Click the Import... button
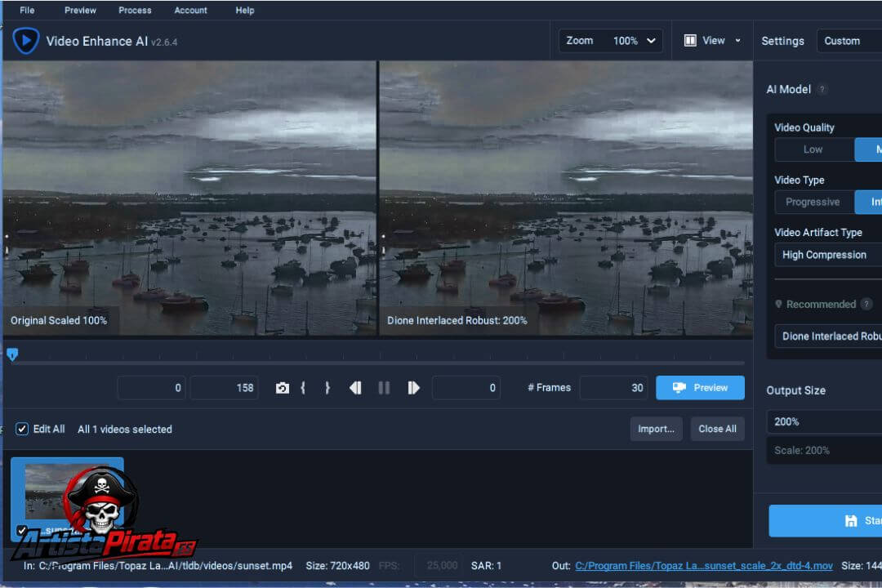This screenshot has width=882, height=588. coord(656,429)
